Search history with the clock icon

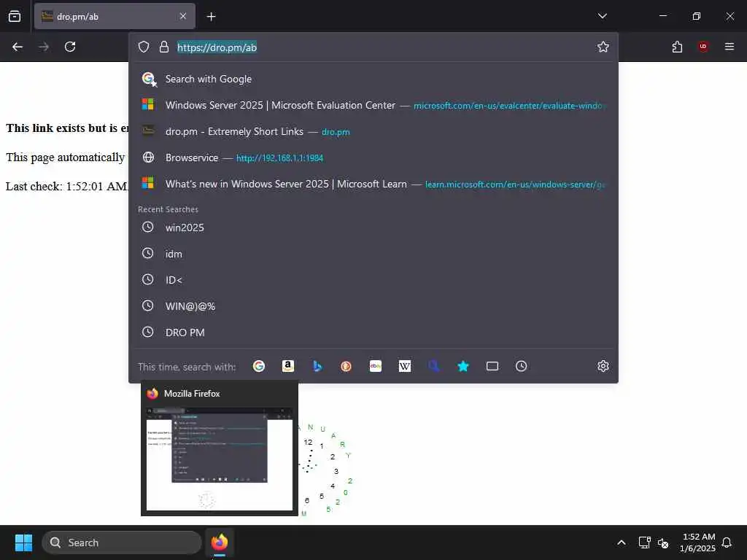(x=521, y=366)
